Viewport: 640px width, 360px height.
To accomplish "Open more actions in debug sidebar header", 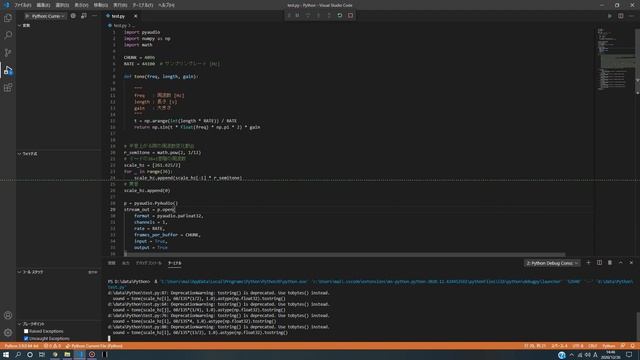I will [x=95, y=16].
